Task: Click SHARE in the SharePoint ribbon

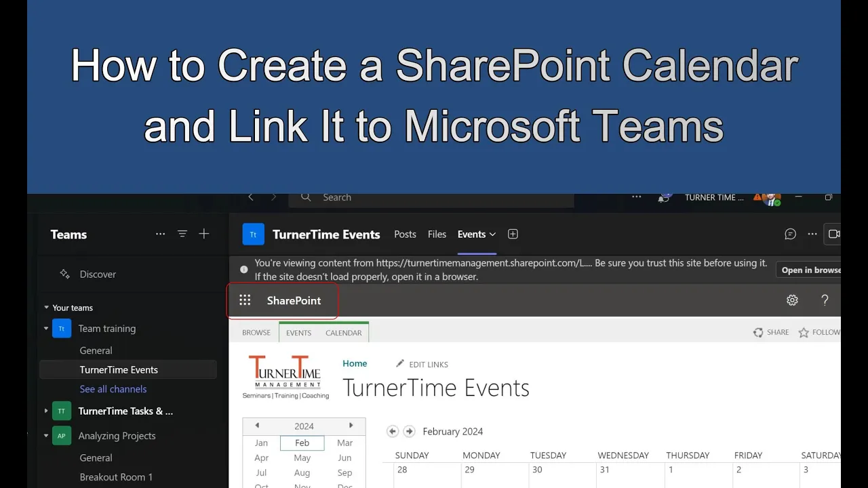Action: (771, 332)
